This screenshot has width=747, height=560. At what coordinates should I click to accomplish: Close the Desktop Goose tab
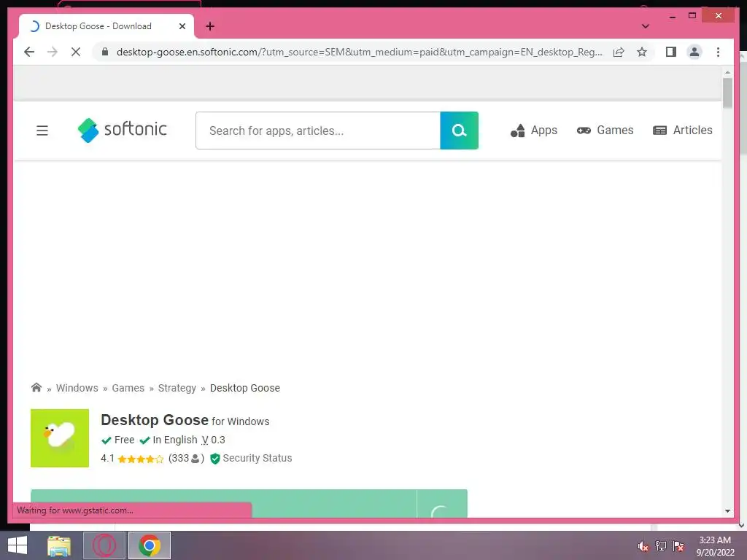(x=182, y=26)
